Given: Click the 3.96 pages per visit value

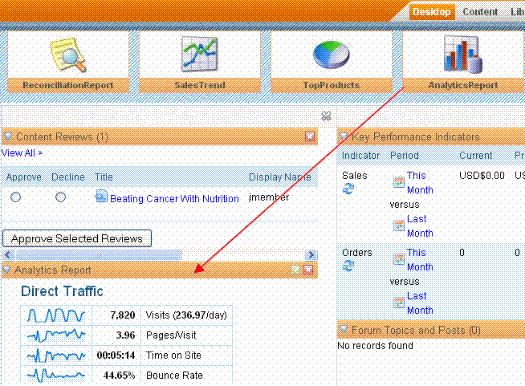Looking at the screenshot, I should tap(126, 335).
